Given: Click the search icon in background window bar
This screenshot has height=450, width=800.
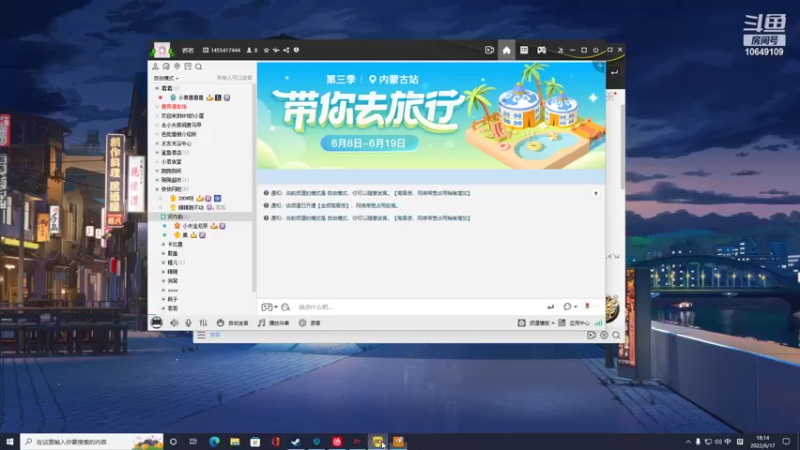Looking at the screenshot, I should coord(616,335).
